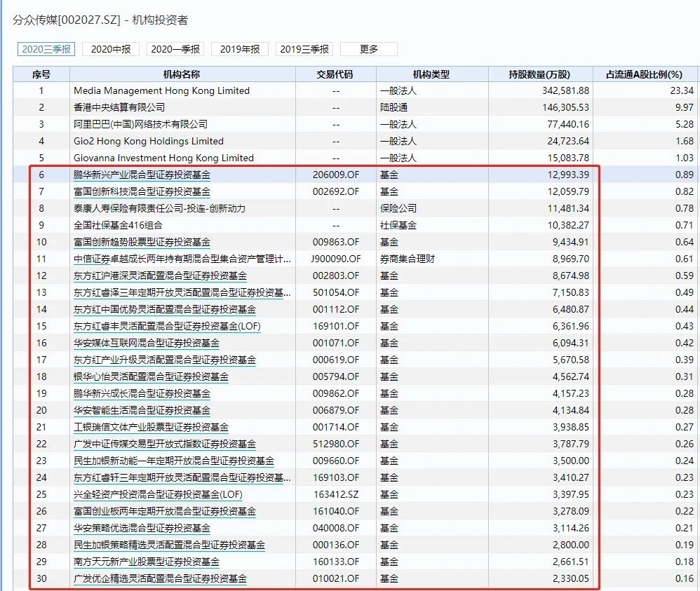Open 东方红睿轩三年定期开放 fund link

pos(182,477)
